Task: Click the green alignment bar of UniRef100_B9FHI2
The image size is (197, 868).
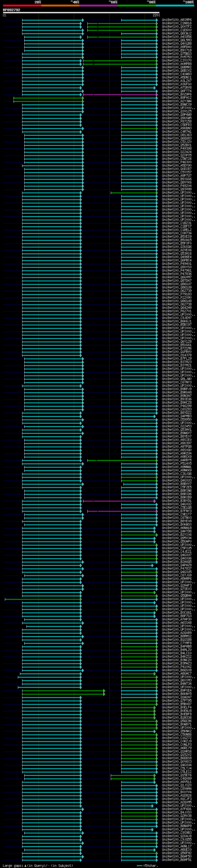Action: pos(49,98)
